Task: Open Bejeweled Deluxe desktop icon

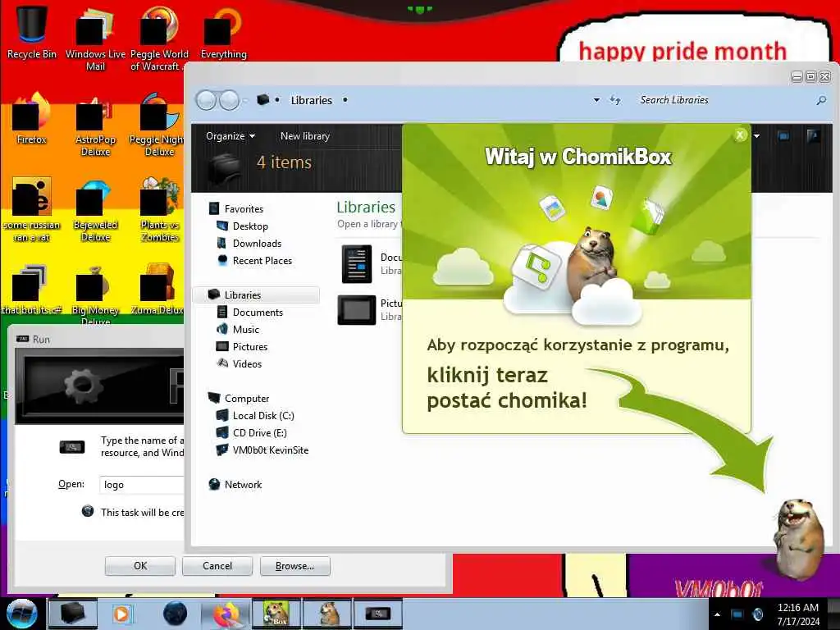Action: (x=95, y=210)
